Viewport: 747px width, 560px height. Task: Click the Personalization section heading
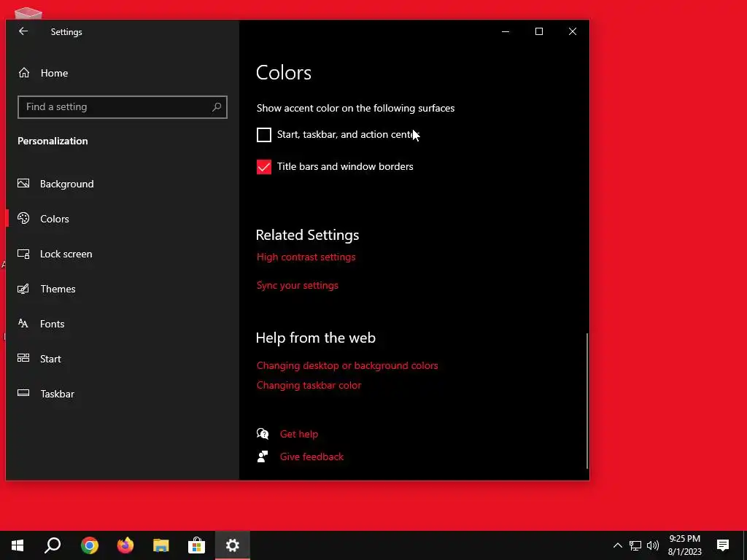(x=53, y=141)
